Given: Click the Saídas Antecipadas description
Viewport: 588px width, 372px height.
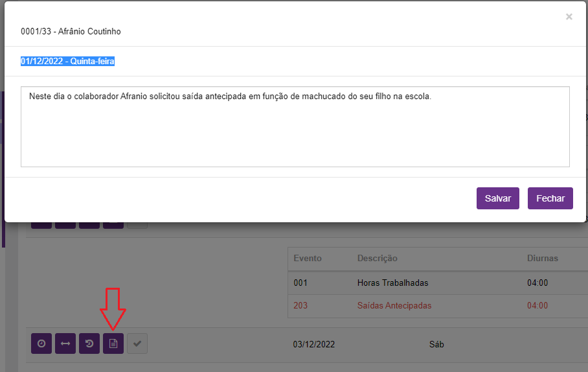Looking at the screenshot, I should [x=394, y=305].
